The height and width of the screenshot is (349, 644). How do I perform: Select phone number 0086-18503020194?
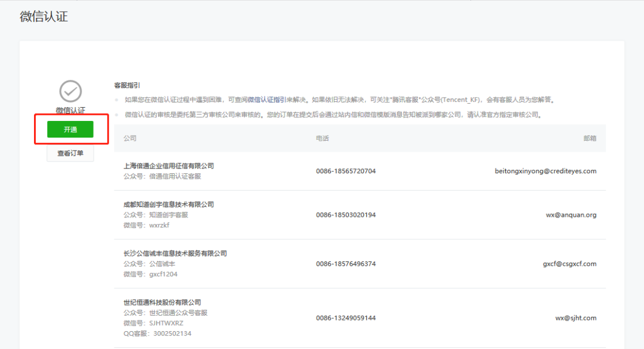[x=346, y=215]
